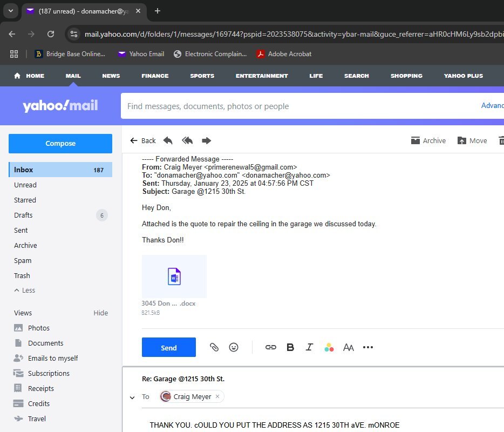Image resolution: width=504 pixels, height=432 pixels.
Task: Click the search messages field
Action: click(299, 106)
